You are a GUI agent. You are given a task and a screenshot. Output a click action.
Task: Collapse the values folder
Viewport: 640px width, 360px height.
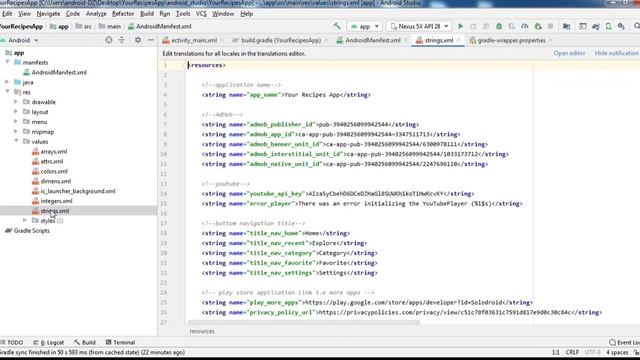coord(16,141)
